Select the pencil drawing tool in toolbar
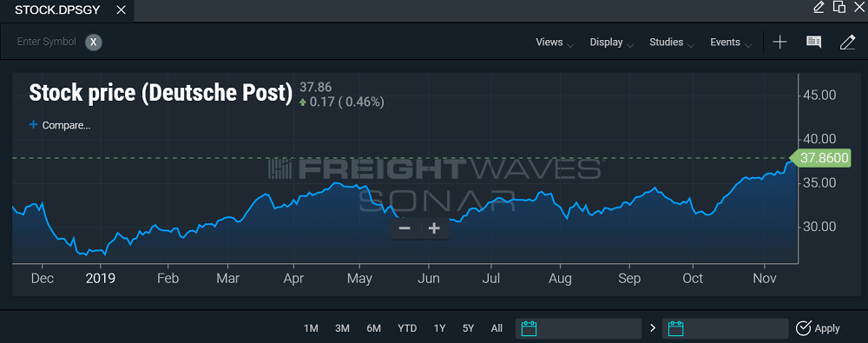This screenshot has height=343, width=868. pyautogui.click(x=847, y=42)
